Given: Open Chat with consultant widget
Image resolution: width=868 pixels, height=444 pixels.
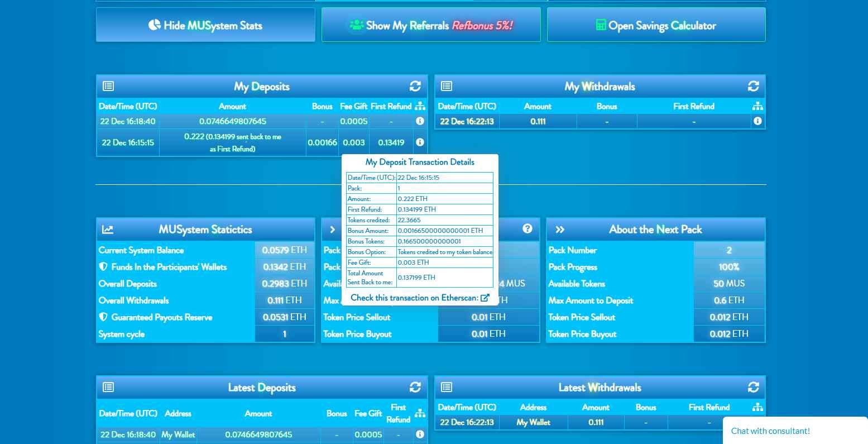Looking at the screenshot, I should [x=795, y=431].
